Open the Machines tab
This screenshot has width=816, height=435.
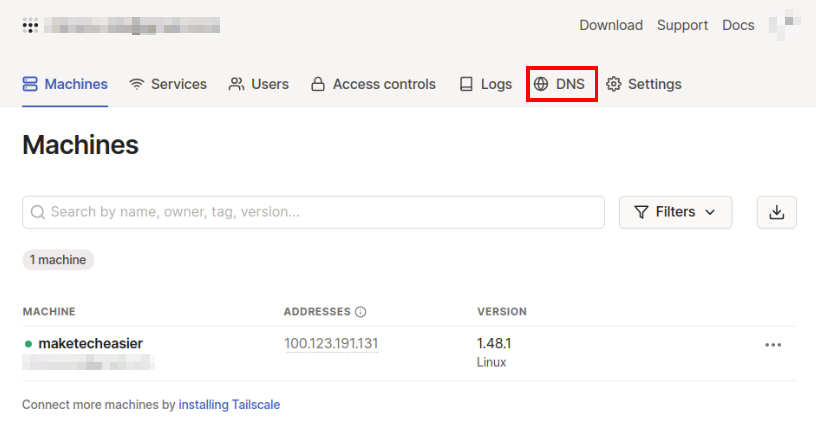point(65,84)
